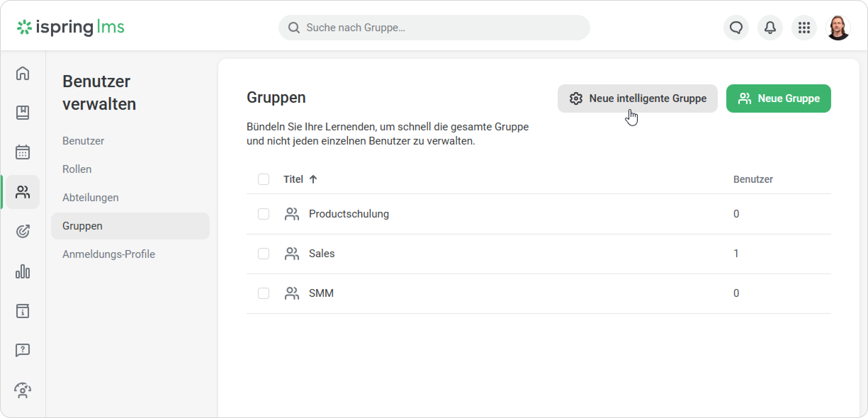This screenshot has width=868, height=418.
Task: Click the target goals icon in sidebar
Action: click(23, 231)
